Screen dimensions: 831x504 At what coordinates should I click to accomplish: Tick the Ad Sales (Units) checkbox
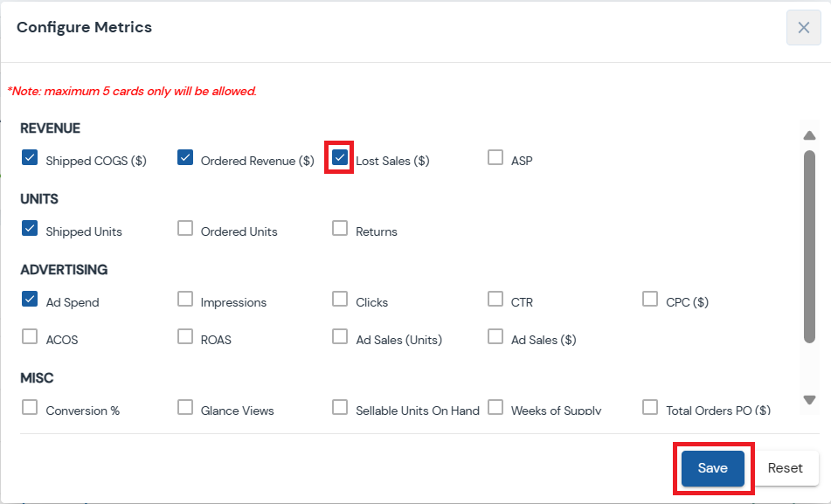coord(340,337)
